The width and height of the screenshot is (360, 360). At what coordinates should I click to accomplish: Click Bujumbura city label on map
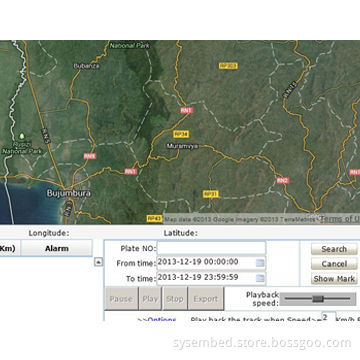pos(69,193)
